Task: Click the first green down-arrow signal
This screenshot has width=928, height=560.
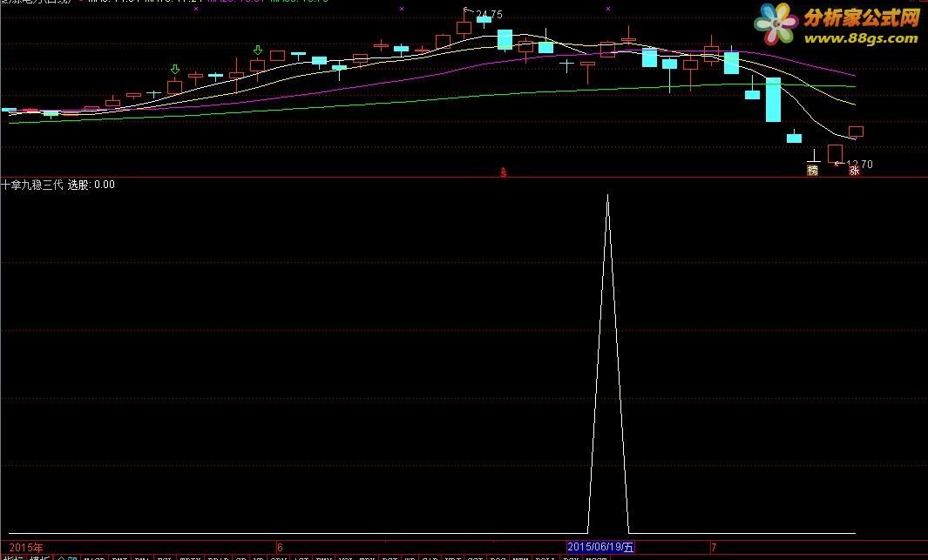Action: [174, 70]
